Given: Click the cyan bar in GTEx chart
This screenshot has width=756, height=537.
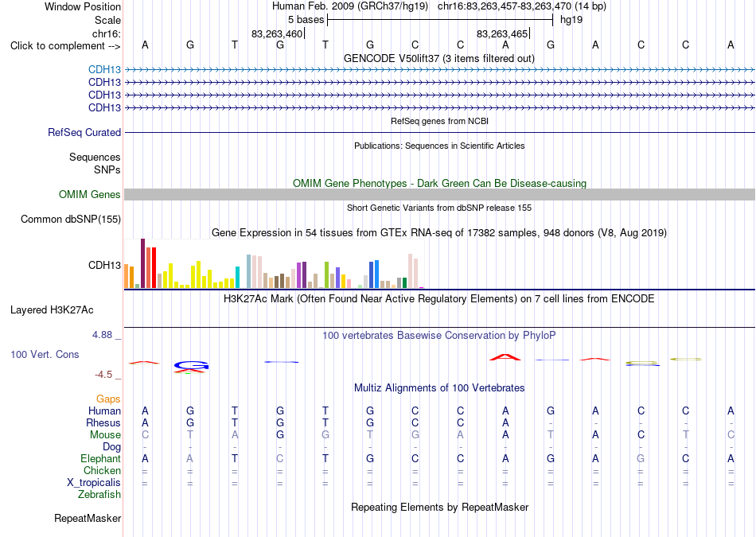Looking at the screenshot, I should (x=237, y=277).
